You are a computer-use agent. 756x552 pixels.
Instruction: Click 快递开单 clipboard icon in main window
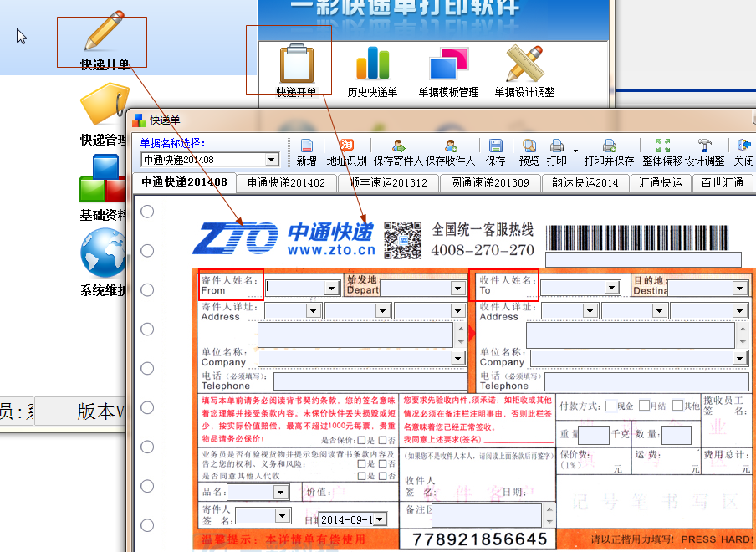(x=297, y=64)
